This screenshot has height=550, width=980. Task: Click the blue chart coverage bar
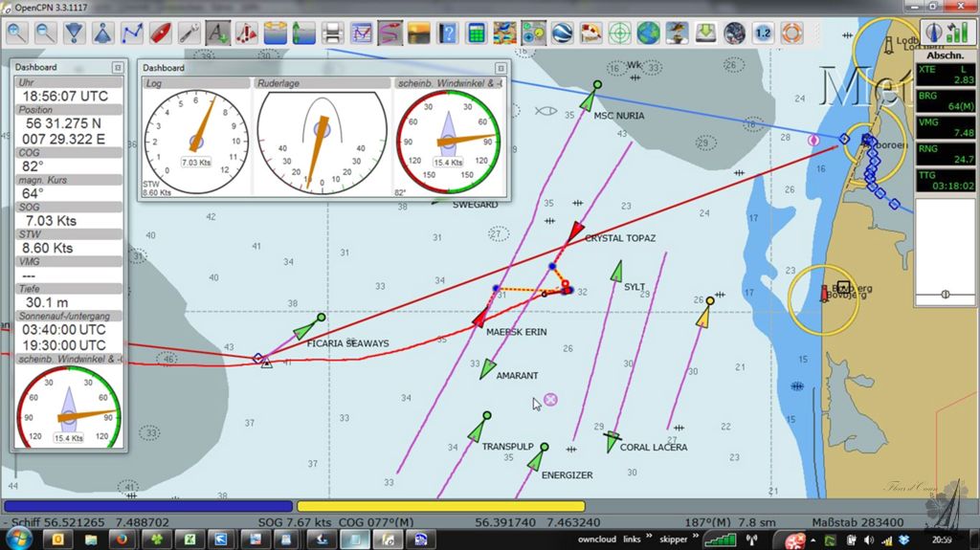(x=148, y=506)
